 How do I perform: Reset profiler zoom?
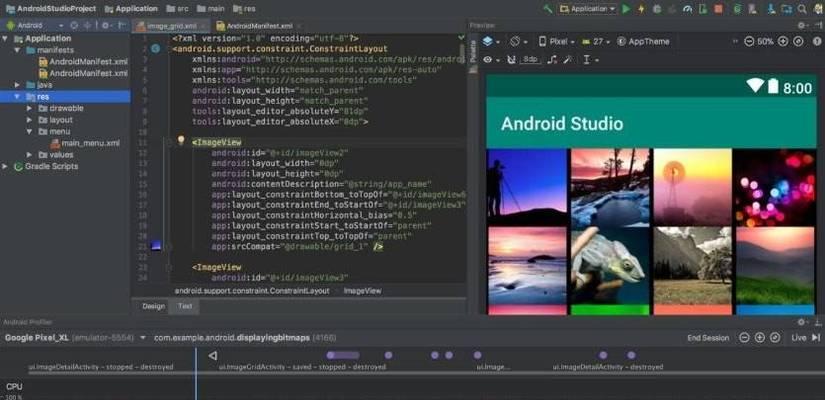[774, 338]
